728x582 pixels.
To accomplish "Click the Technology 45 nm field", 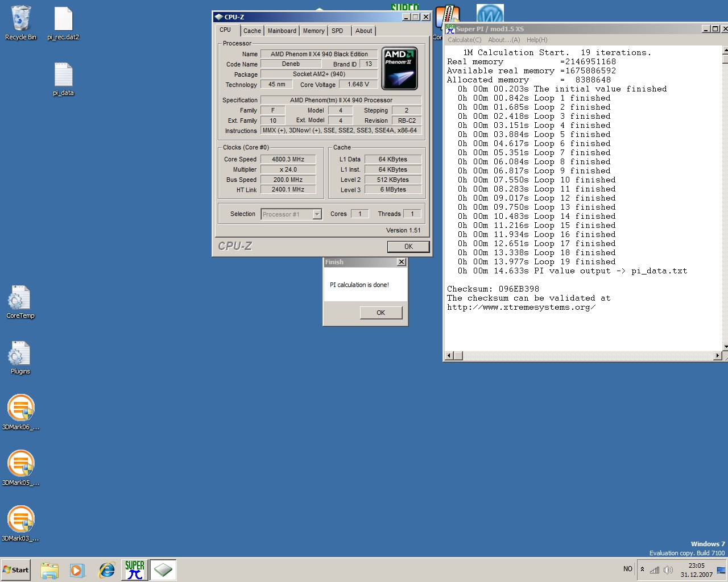I will coord(277,85).
